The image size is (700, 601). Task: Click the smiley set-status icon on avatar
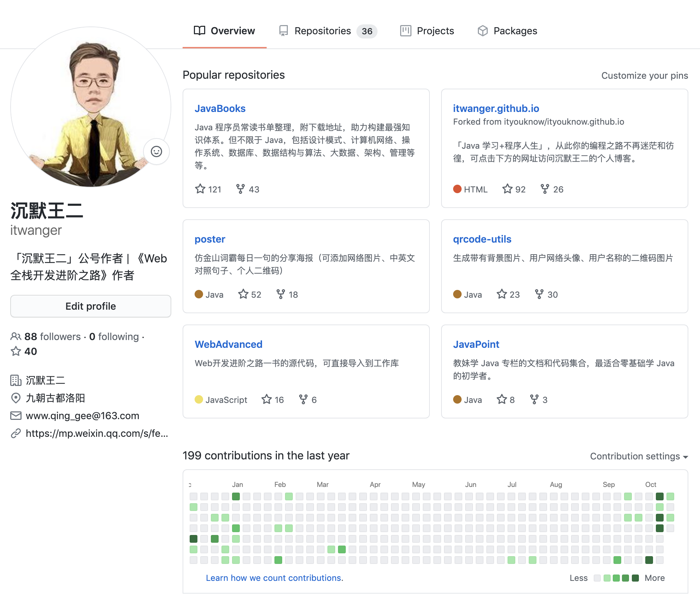(156, 152)
